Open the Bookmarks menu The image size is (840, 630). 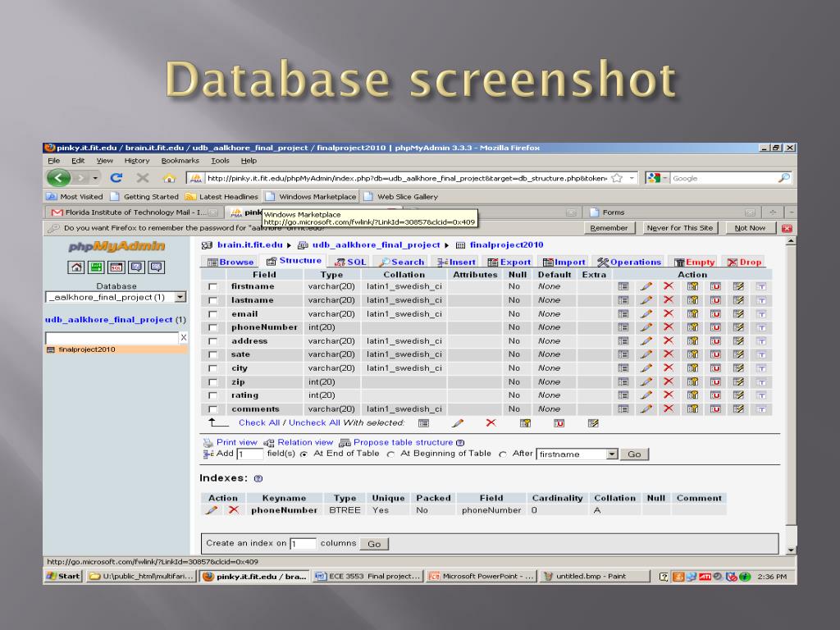180,161
